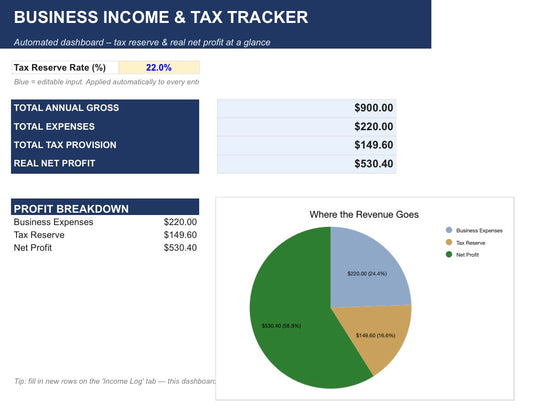
Task: Click the Income Log tip text at bottom
Action: point(115,381)
